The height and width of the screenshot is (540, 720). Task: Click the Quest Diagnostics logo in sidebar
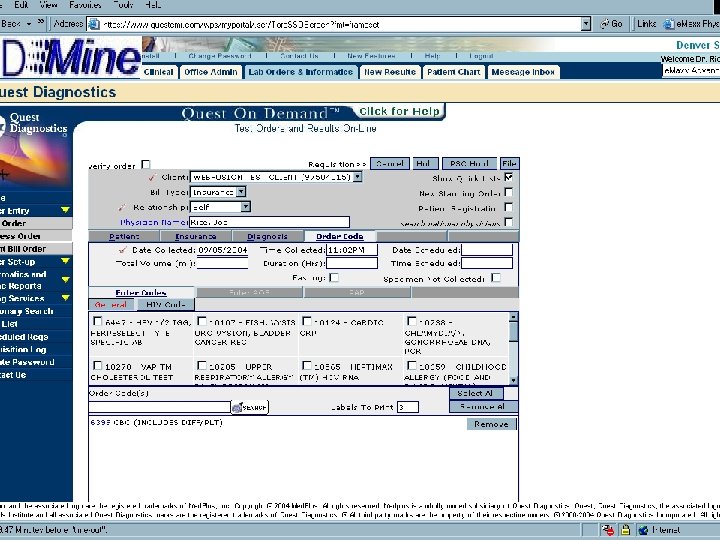(x=35, y=123)
